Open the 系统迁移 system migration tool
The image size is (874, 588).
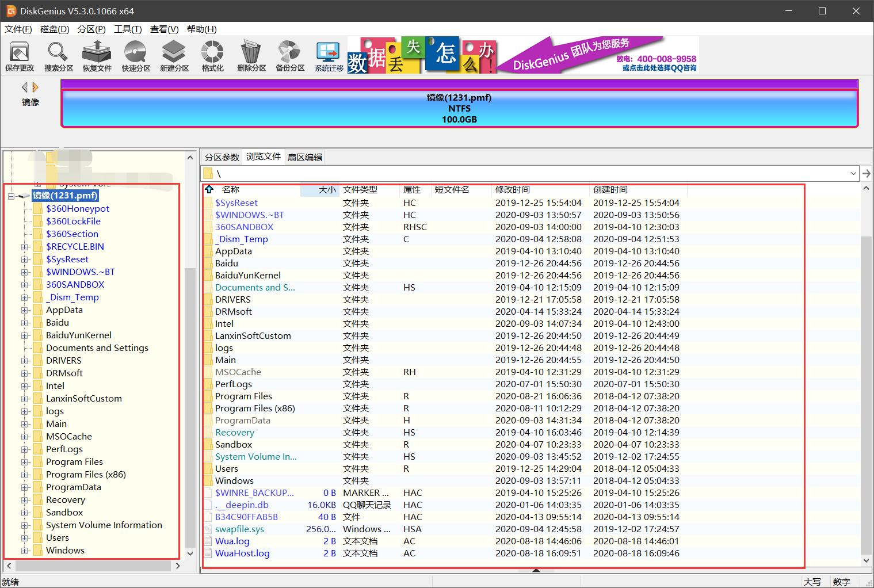(x=328, y=56)
